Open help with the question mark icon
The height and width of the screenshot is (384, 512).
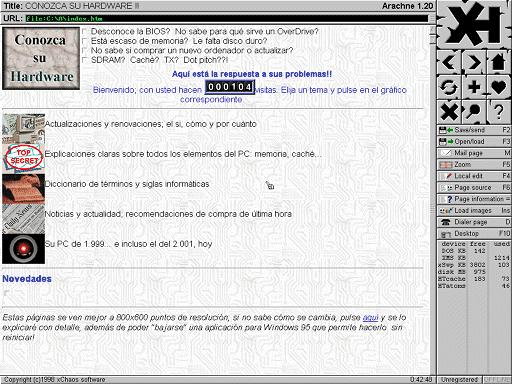coord(498,112)
